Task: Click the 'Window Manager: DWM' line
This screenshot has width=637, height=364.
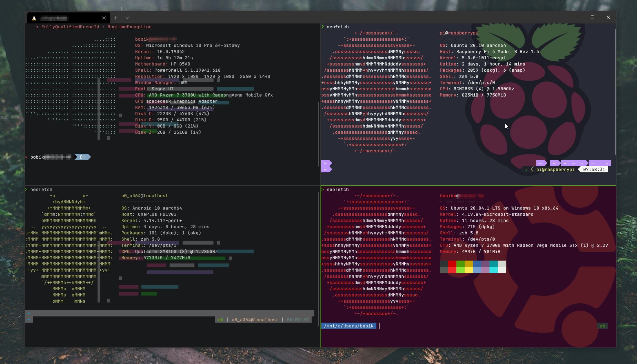Action: pos(161,83)
